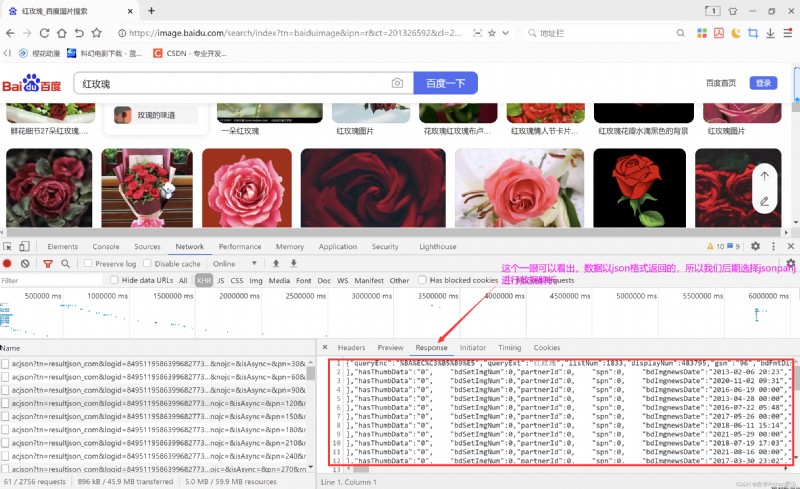Open the CSDN bookmark in bookmarks bar

click(190, 53)
